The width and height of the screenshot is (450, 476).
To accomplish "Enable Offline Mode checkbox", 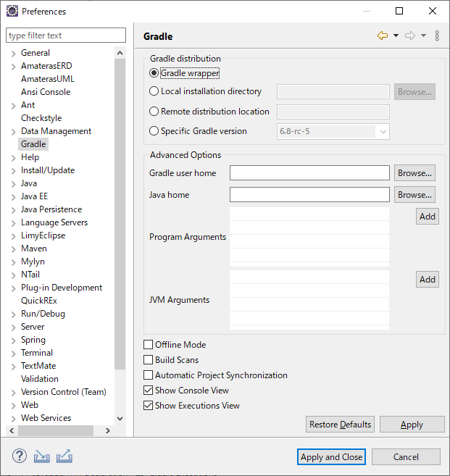I will click(148, 345).
